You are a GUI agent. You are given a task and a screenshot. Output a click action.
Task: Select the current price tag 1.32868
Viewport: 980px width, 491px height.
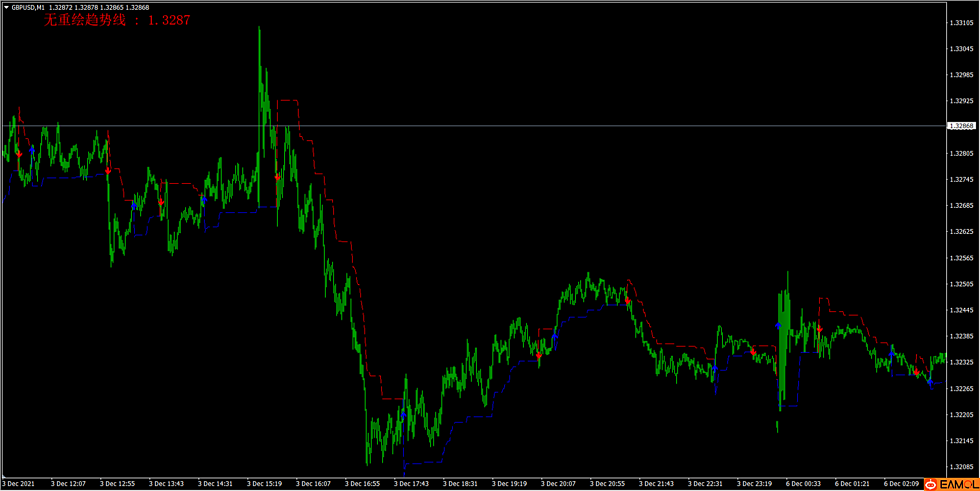(x=961, y=126)
